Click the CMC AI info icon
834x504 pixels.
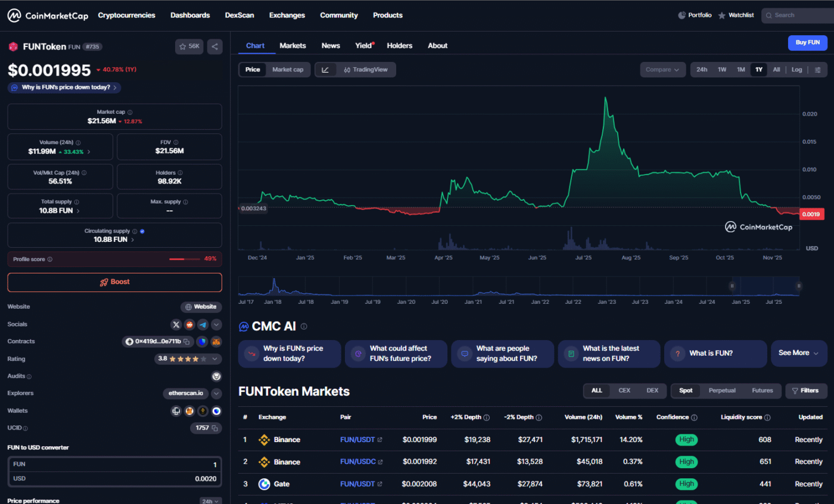(304, 326)
